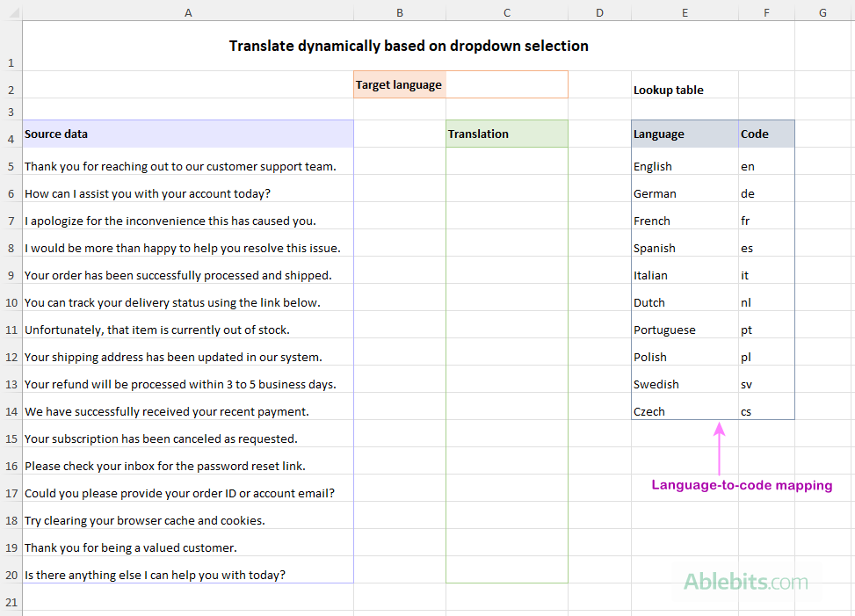Click the empty target language dropdown cell
This screenshot has height=616, width=855.
507,84
